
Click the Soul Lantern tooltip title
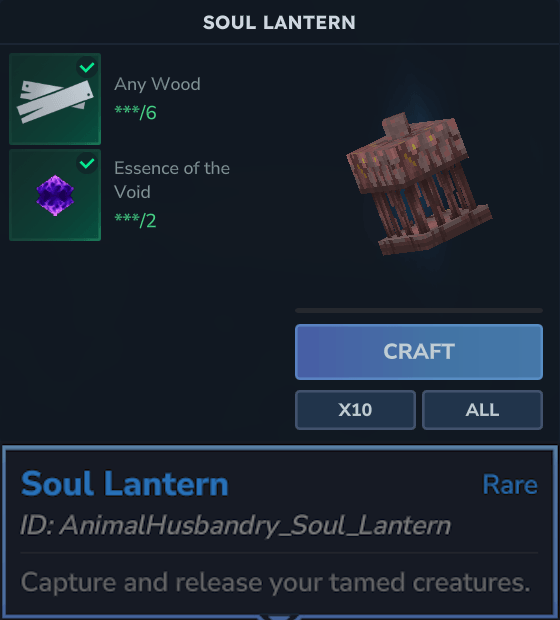pos(125,484)
